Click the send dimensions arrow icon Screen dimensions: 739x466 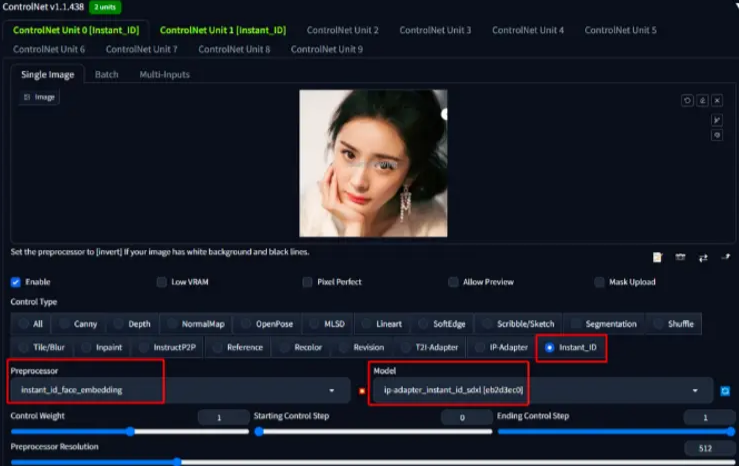pos(726,257)
